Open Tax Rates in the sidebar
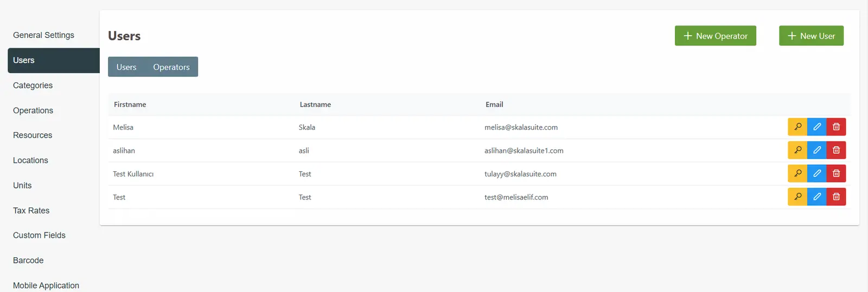This screenshot has height=292, width=868. [x=31, y=210]
